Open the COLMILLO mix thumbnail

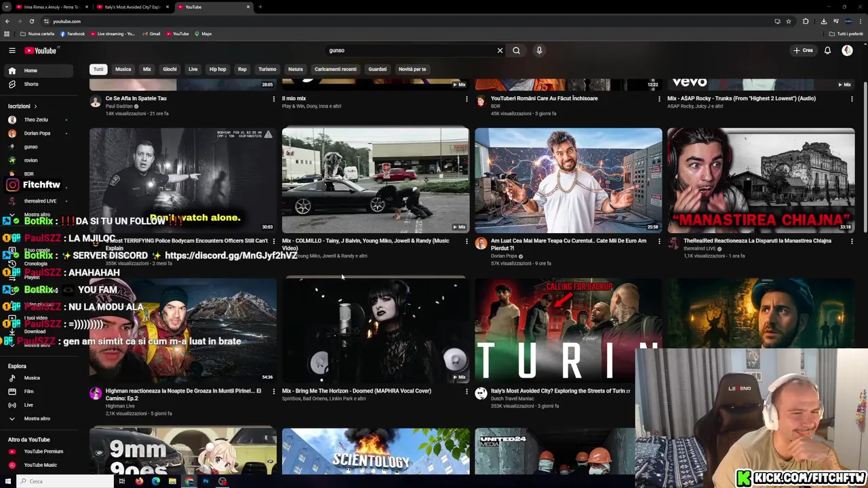click(376, 180)
